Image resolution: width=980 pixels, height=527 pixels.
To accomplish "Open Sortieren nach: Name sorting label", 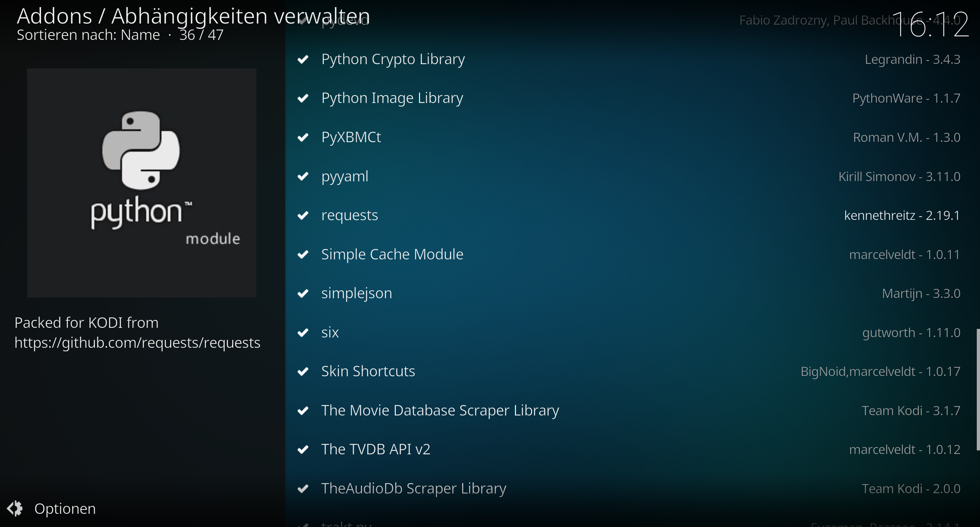I will pyautogui.click(x=88, y=35).
